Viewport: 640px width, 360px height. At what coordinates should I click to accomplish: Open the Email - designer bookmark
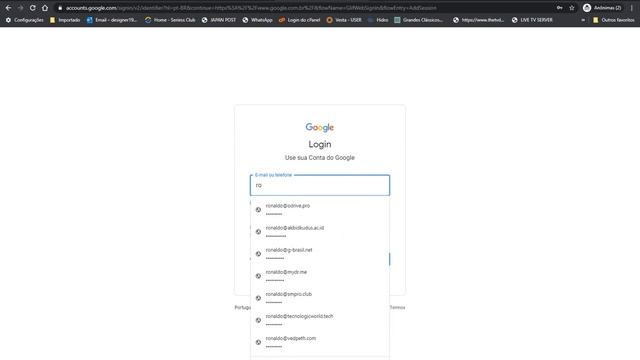pyautogui.click(x=112, y=20)
